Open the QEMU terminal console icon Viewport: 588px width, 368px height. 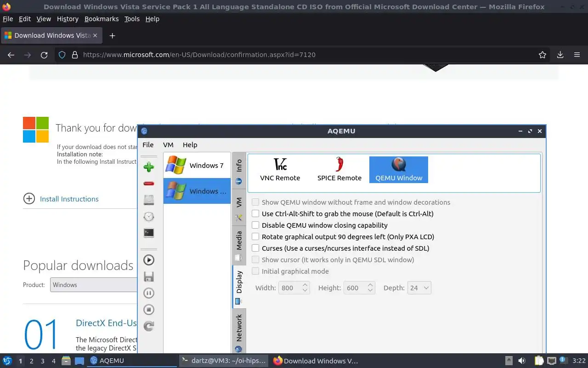[148, 233]
